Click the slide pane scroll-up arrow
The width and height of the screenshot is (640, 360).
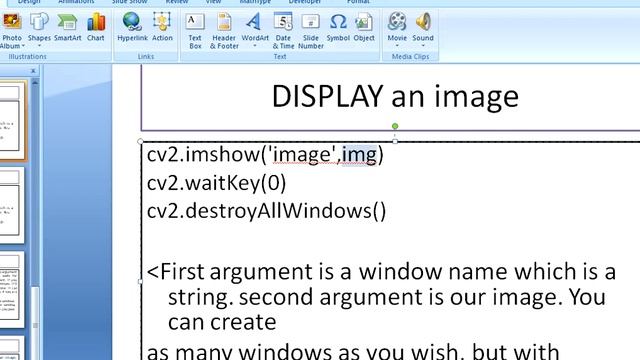click(x=35, y=82)
